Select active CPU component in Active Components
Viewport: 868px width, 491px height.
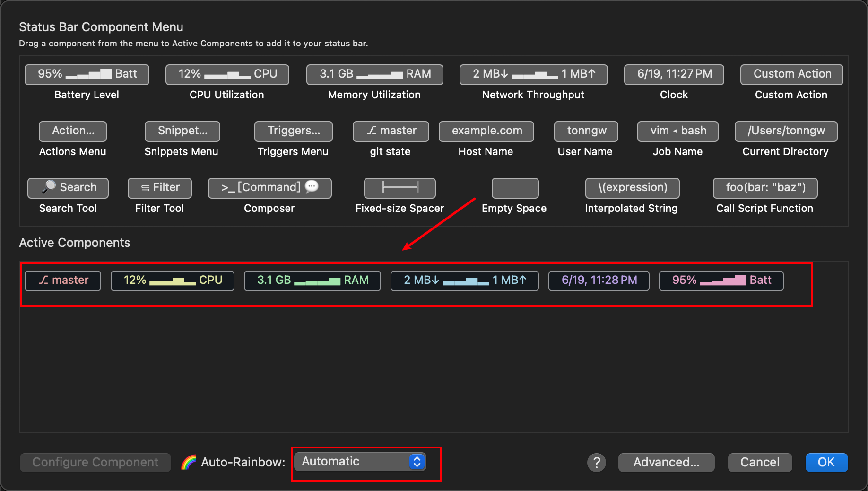[173, 281]
